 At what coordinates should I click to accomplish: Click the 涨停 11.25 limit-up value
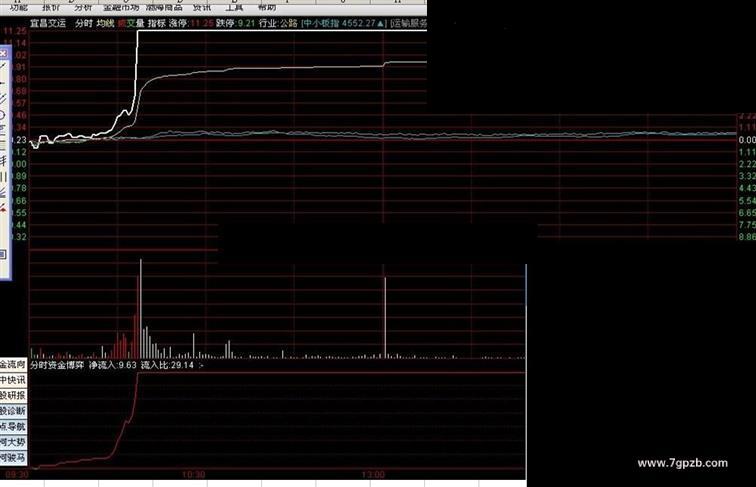pos(191,23)
